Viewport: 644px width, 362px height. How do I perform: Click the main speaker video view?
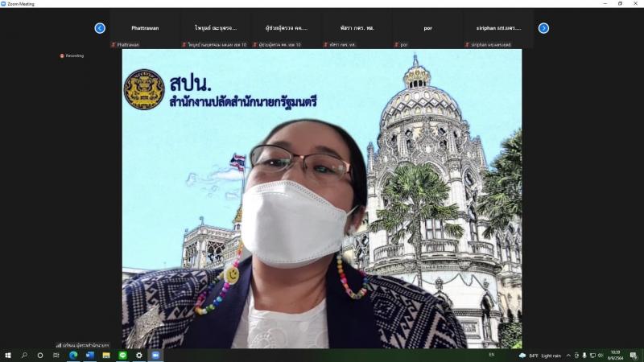point(322,199)
